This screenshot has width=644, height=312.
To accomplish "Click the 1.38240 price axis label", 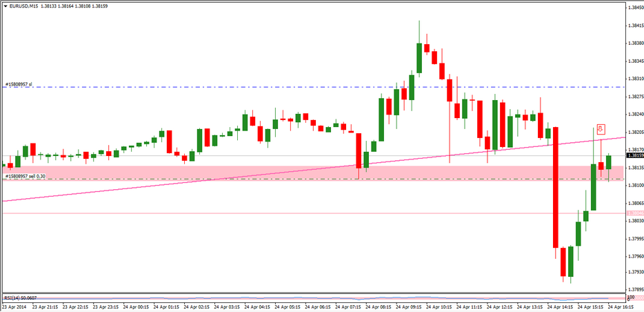I will point(634,115).
